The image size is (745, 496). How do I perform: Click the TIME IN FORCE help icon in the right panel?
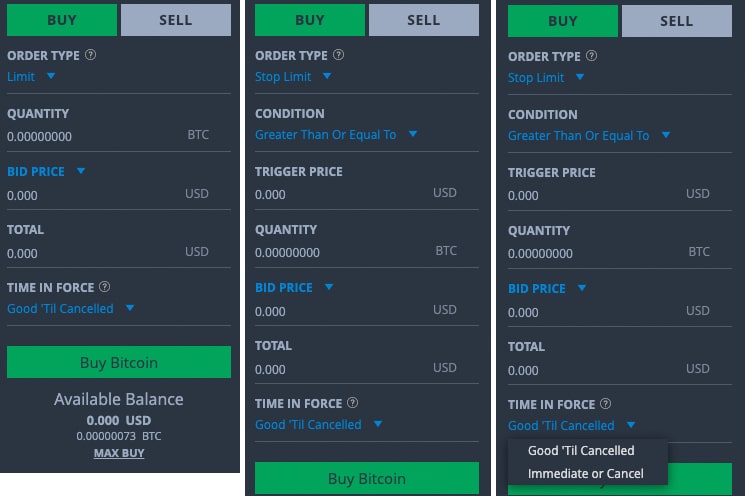pos(605,405)
